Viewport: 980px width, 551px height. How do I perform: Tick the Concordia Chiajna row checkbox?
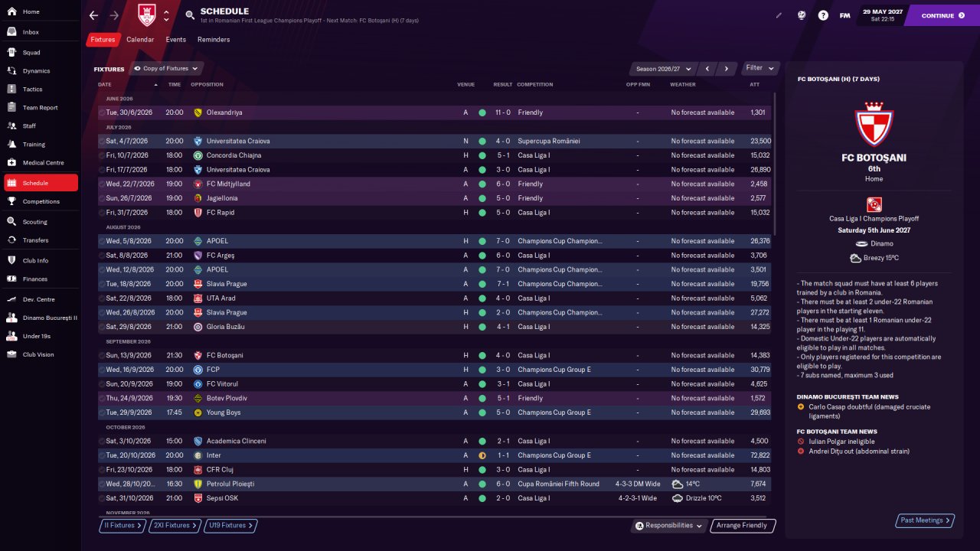click(x=102, y=155)
